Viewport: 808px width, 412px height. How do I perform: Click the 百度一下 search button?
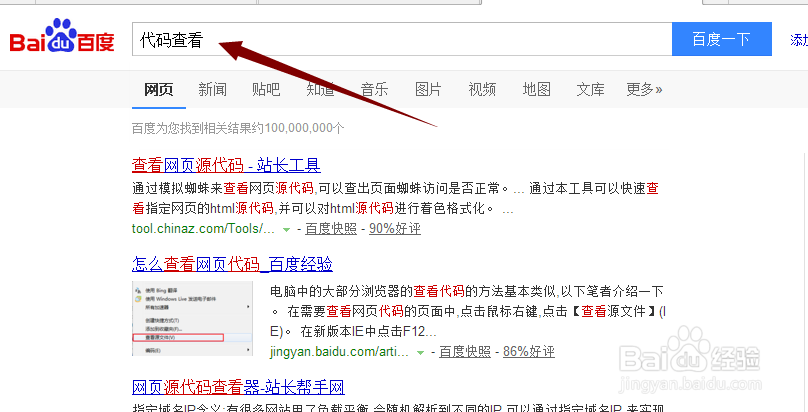click(721, 39)
